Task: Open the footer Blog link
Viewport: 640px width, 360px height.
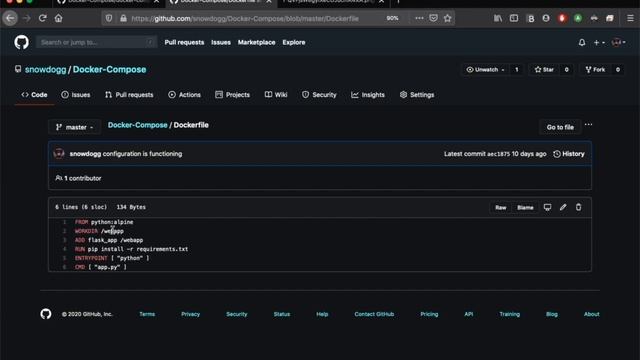Action: pos(552,314)
